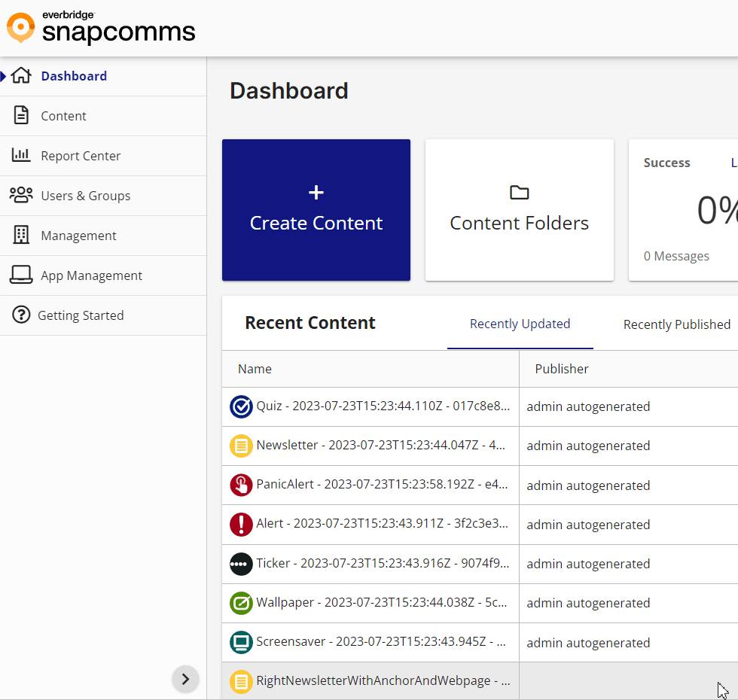Click the Report Center sidebar icon
The width and height of the screenshot is (738, 700).
pos(21,155)
